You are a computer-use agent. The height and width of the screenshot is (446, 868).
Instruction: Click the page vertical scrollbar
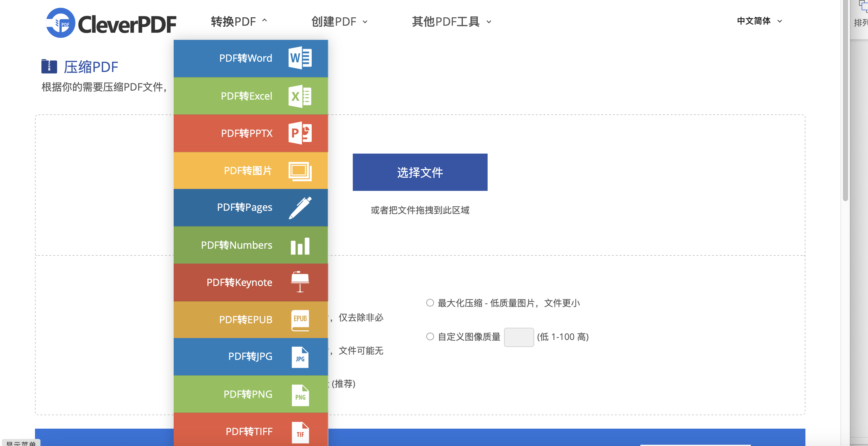tap(845, 101)
